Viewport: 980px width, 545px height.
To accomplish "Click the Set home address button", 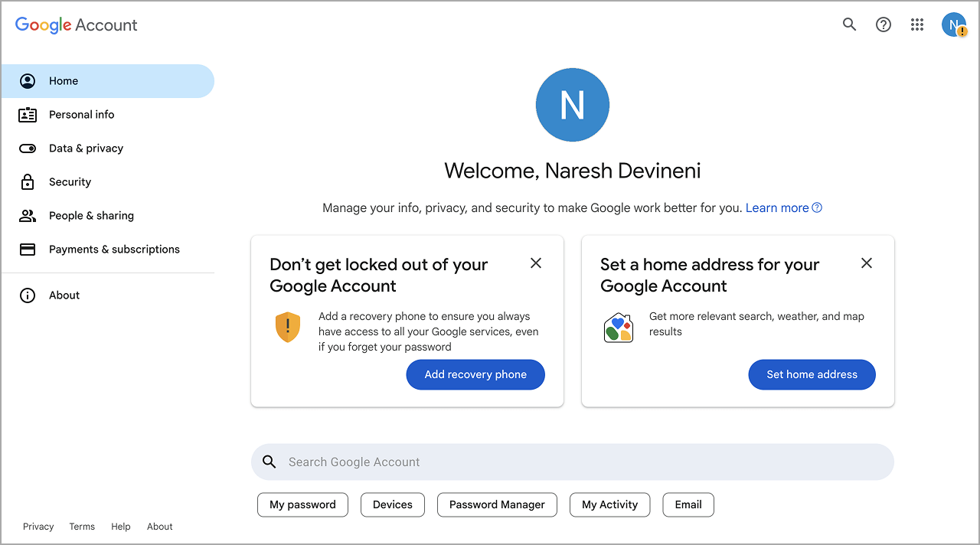I will [812, 374].
